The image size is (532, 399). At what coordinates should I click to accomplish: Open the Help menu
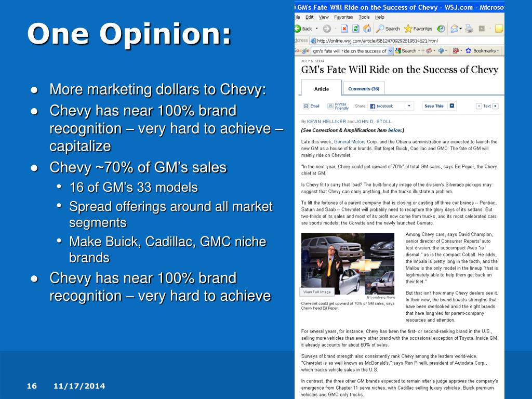(x=380, y=17)
